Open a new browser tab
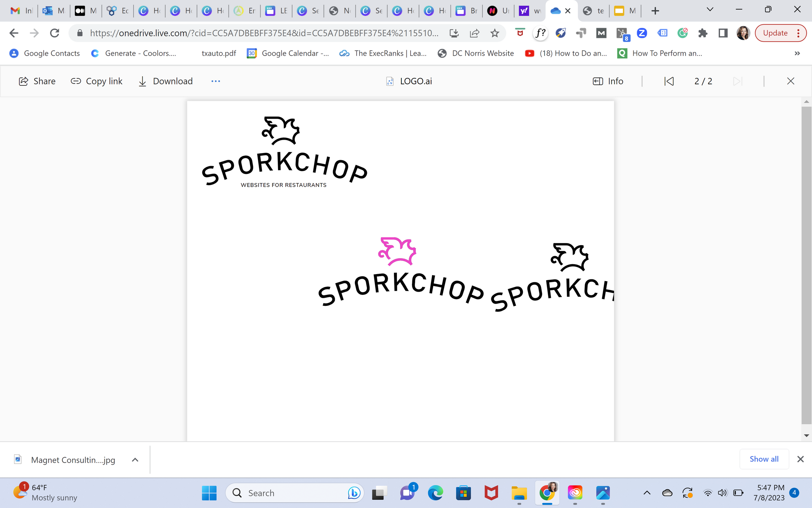Screen dimensions: 812x508 click(x=655, y=11)
